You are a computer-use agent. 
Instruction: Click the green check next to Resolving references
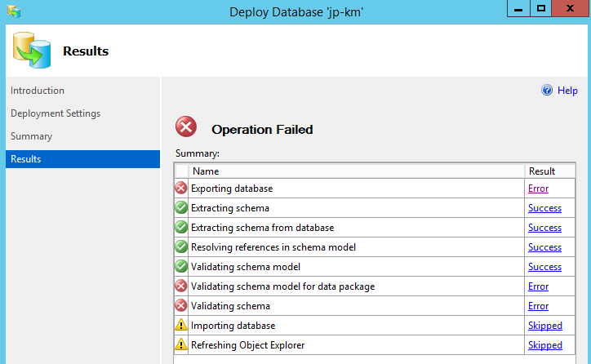(181, 247)
